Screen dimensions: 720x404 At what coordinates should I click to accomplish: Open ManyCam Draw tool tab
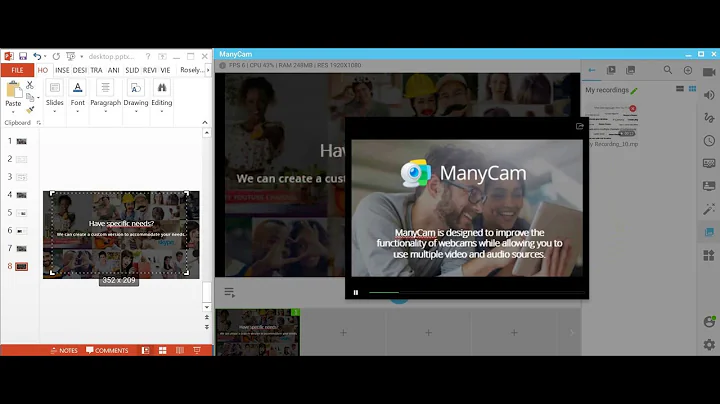[x=709, y=118]
